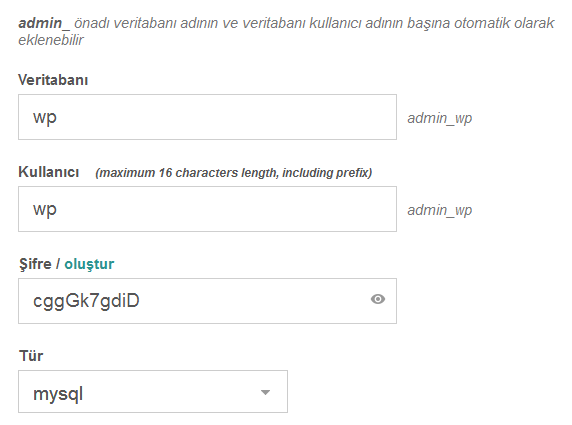Viewport: 572px width, 425px height.
Task: Focus the Veritabanı input field
Action: tap(207, 117)
